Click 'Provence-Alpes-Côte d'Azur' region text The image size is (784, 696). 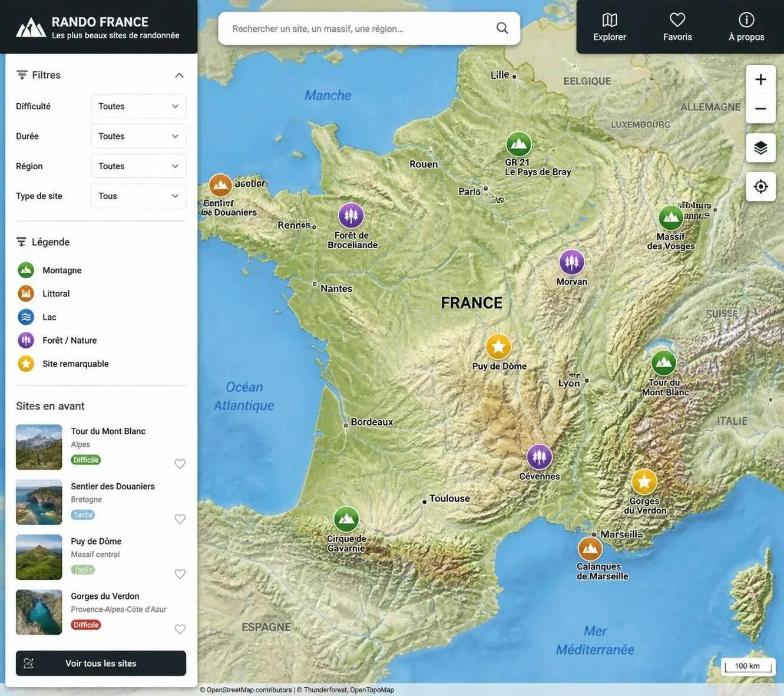[118, 609]
